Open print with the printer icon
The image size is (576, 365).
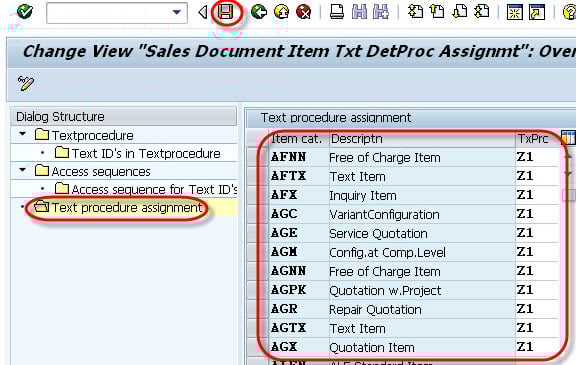pos(337,12)
